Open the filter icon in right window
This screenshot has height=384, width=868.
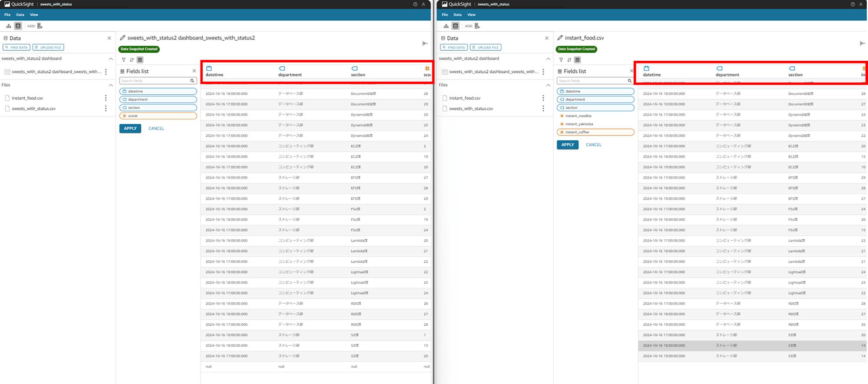pyautogui.click(x=561, y=60)
